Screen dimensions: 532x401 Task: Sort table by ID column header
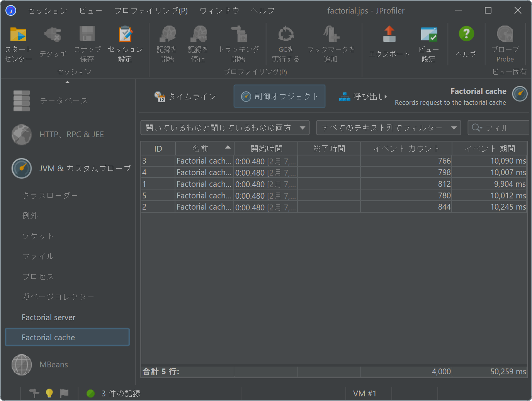click(x=158, y=148)
